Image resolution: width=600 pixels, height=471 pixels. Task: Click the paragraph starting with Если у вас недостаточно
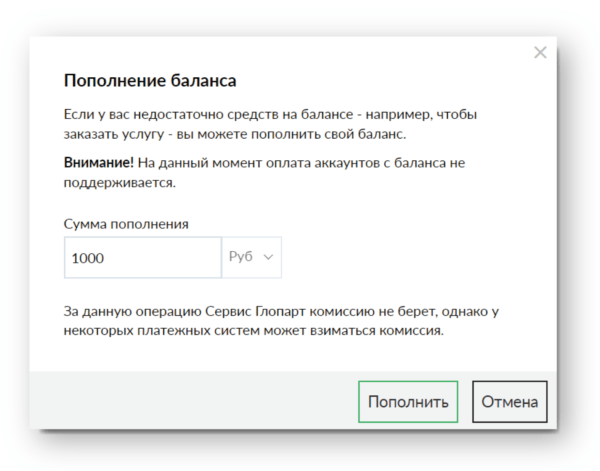270,124
